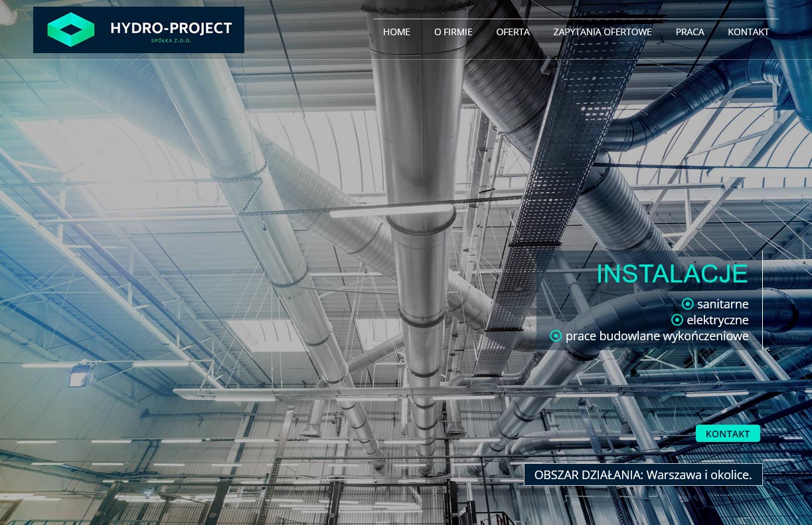Click 'OBSZAR DZIAŁANIA: Warszawa i okolice.' banner
Image resolution: width=812 pixels, height=525 pixels.
(x=643, y=474)
